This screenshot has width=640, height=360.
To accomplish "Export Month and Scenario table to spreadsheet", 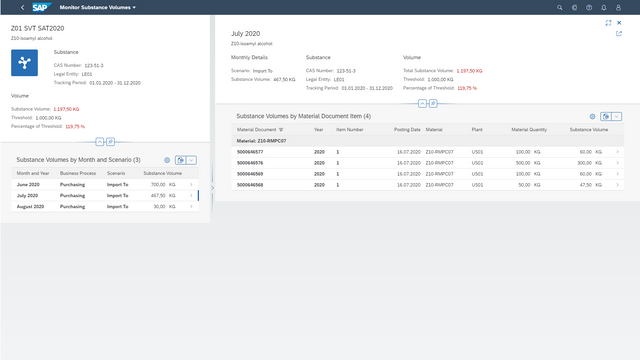I will [180, 160].
